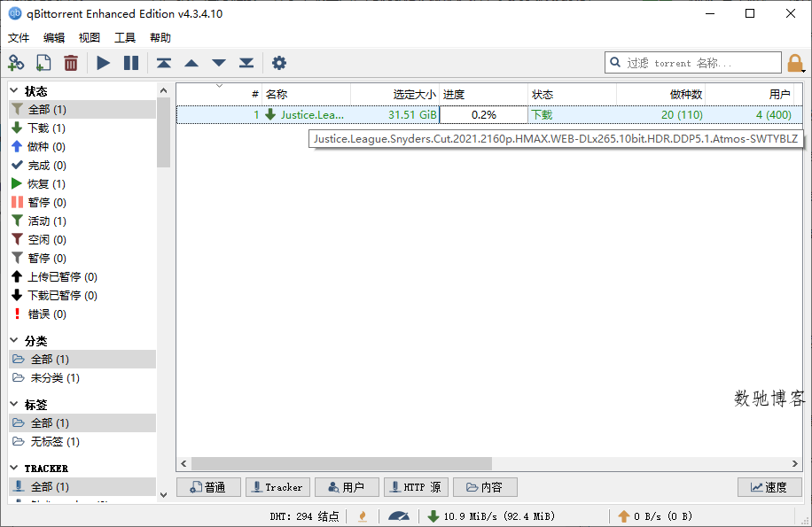Open the 编辑 menu

[54, 38]
